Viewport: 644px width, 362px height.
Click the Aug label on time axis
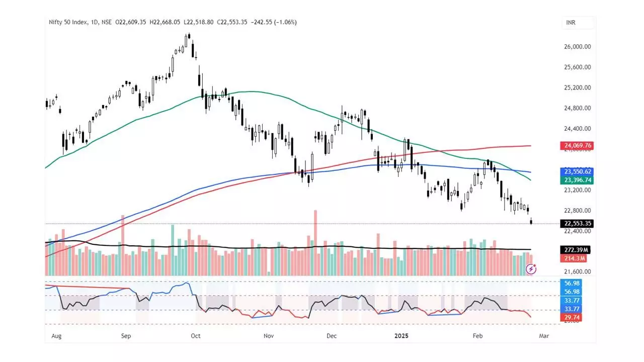(55, 335)
